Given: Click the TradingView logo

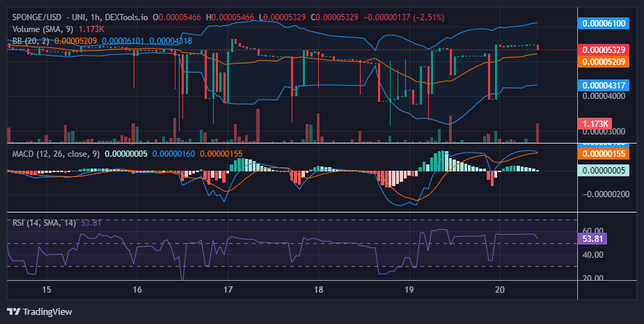Looking at the screenshot, I should click(40, 311).
